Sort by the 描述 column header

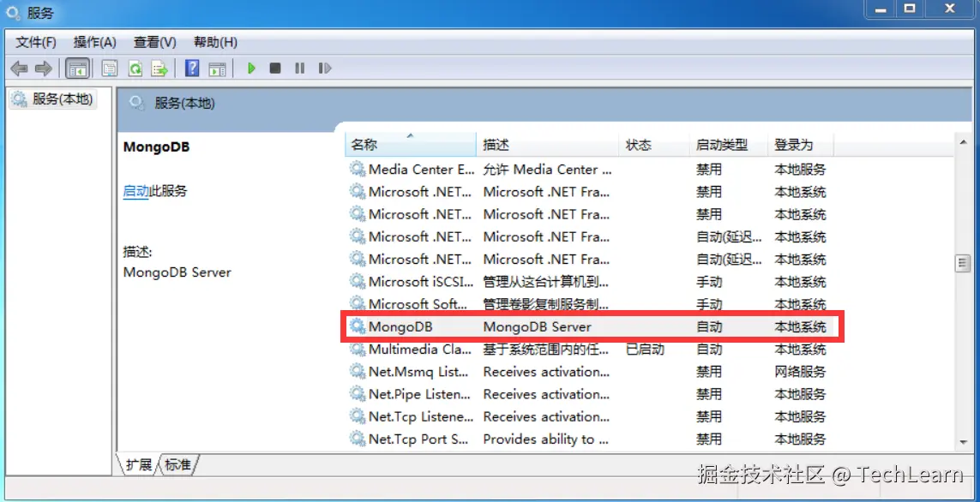coord(547,145)
